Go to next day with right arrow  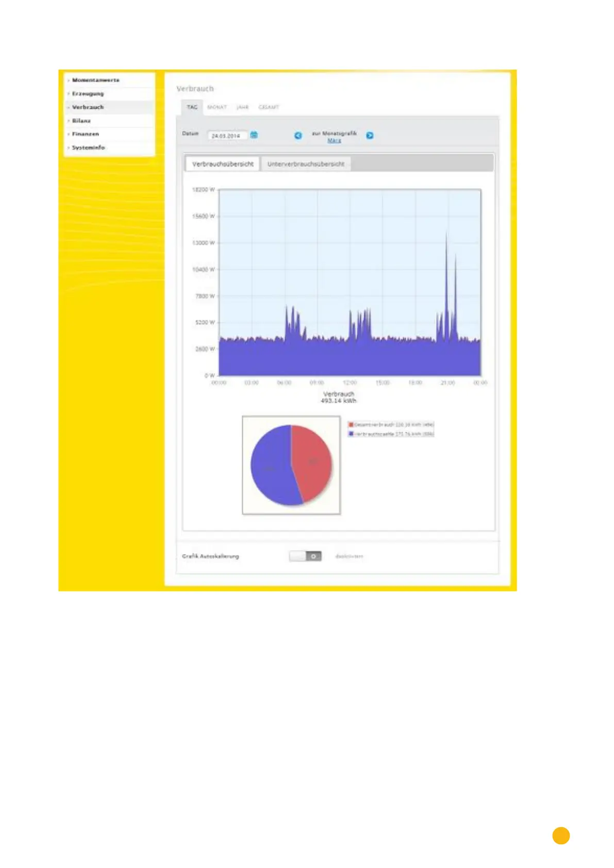click(370, 136)
